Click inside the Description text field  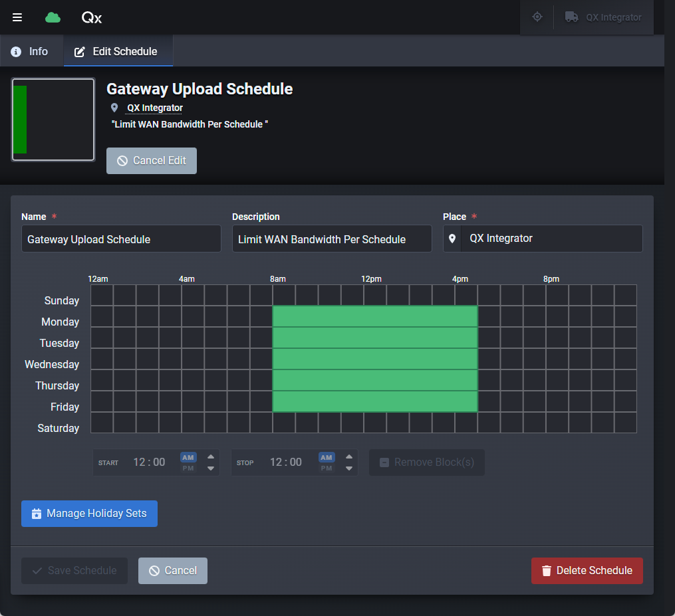pos(332,239)
